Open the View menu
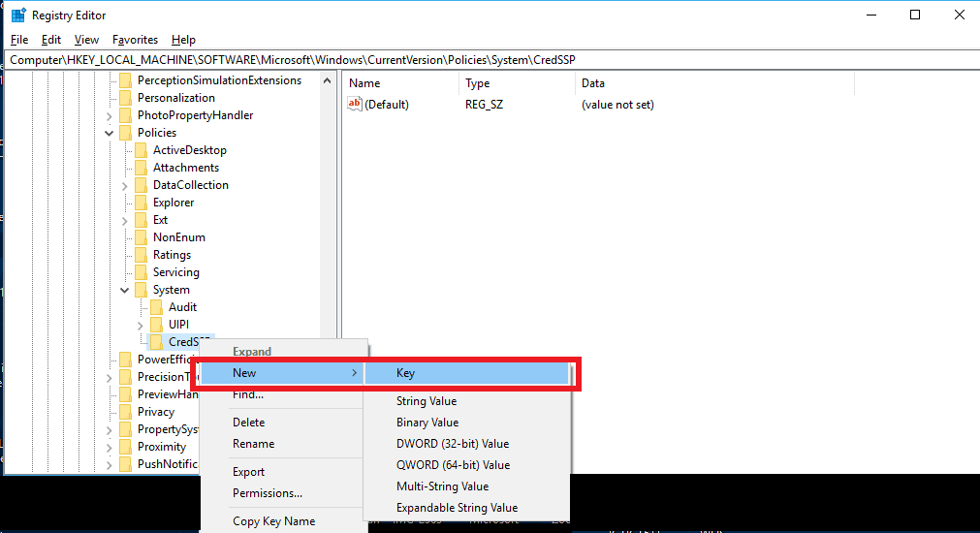980x533 pixels. 86,40
